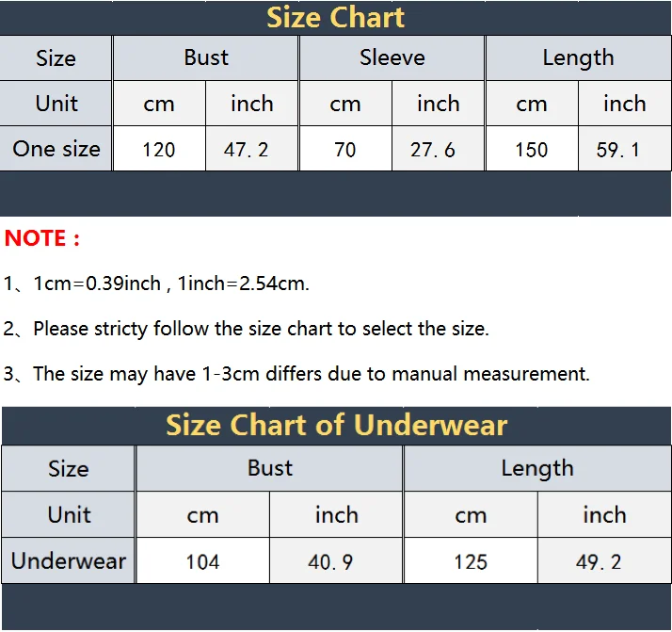Select the underwear length value 49.2 inch

coord(603,562)
